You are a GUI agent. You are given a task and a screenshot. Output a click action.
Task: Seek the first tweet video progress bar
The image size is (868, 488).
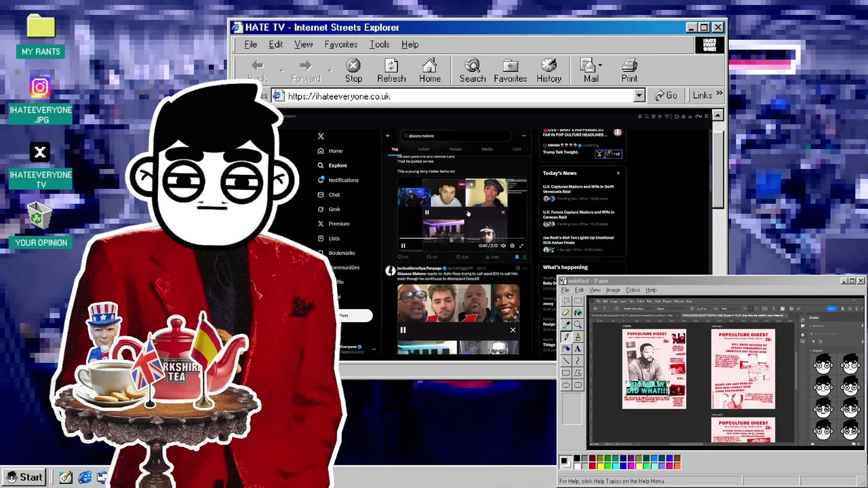click(462, 238)
